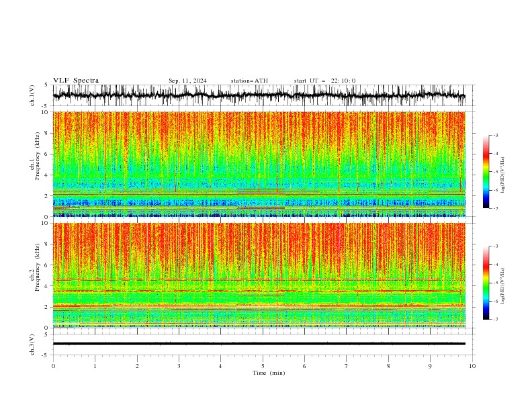The image size is (532, 411).
Task: Click the 'ch.3(V)' waveform axis label
Action: coord(32,345)
